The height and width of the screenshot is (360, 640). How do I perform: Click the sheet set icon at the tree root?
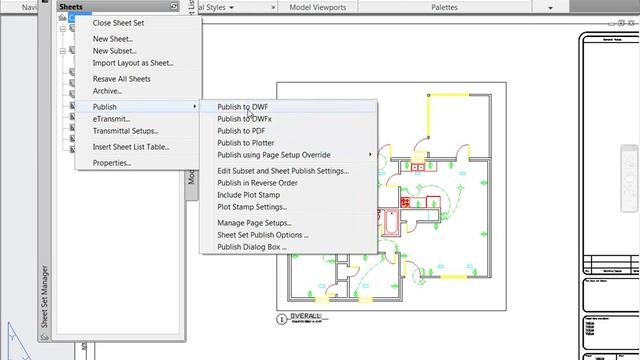click(x=62, y=18)
